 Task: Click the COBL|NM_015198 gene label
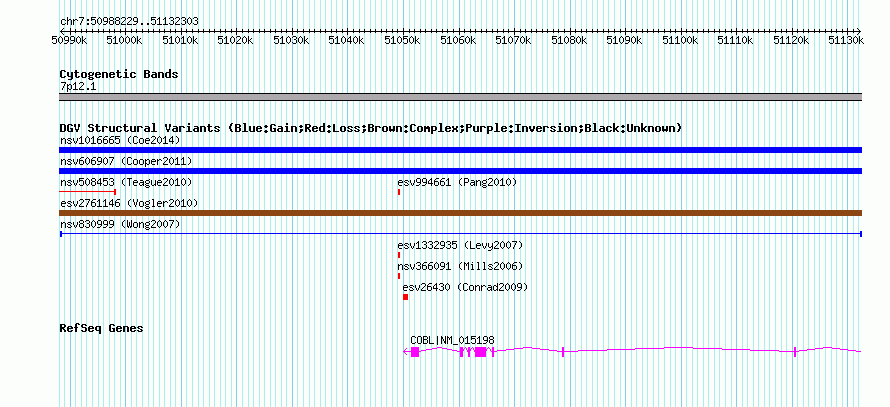tap(452, 340)
